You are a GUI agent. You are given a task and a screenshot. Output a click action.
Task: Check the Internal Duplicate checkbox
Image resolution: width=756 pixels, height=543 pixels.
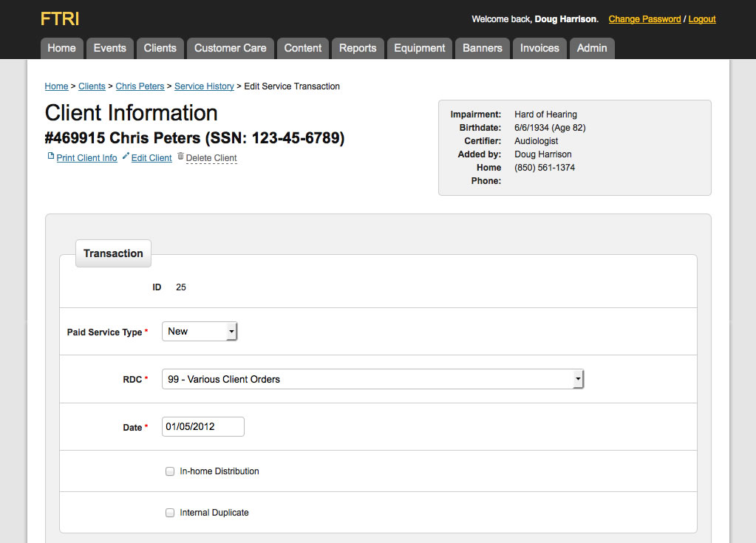[x=170, y=513]
